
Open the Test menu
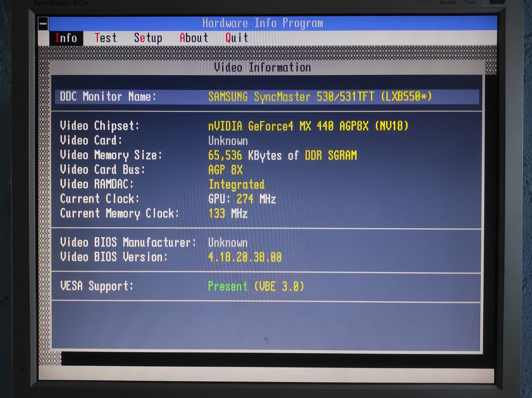[x=106, y=38]
